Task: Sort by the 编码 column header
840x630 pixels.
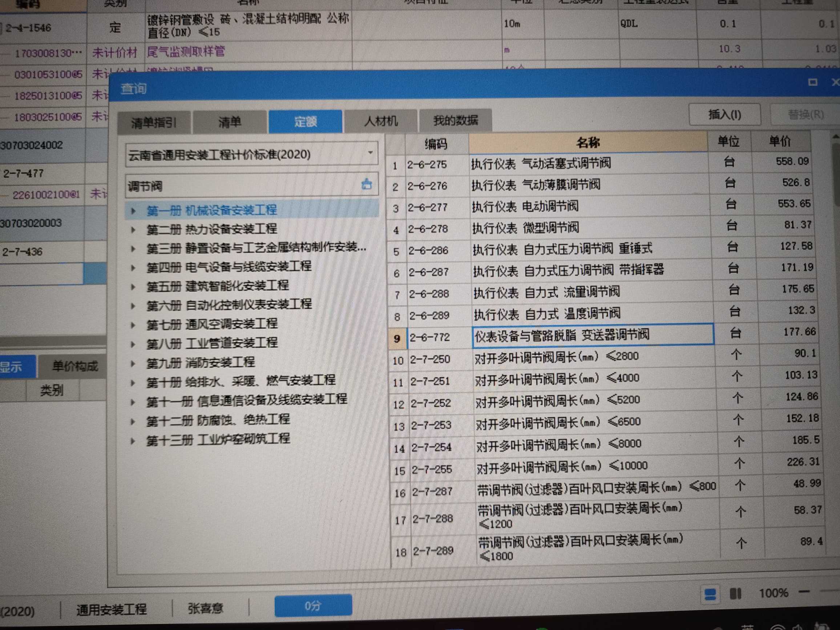Action: [x=436, y=144]
